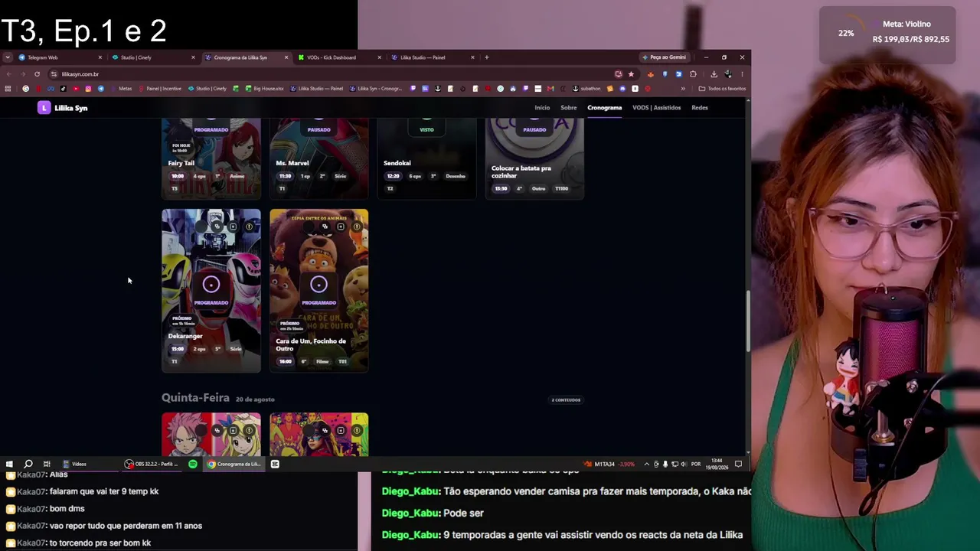This screenshot has height=551, width=980.
Task: Click the warning icon on Cara de Um card
Action: (x=357, y=227)
